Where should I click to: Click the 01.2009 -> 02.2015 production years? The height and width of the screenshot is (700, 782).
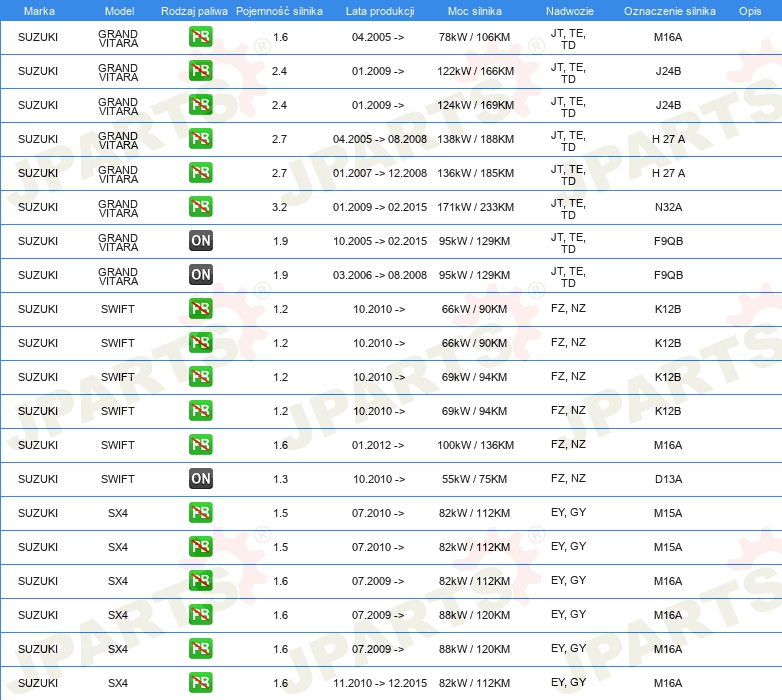pos(380,207)
